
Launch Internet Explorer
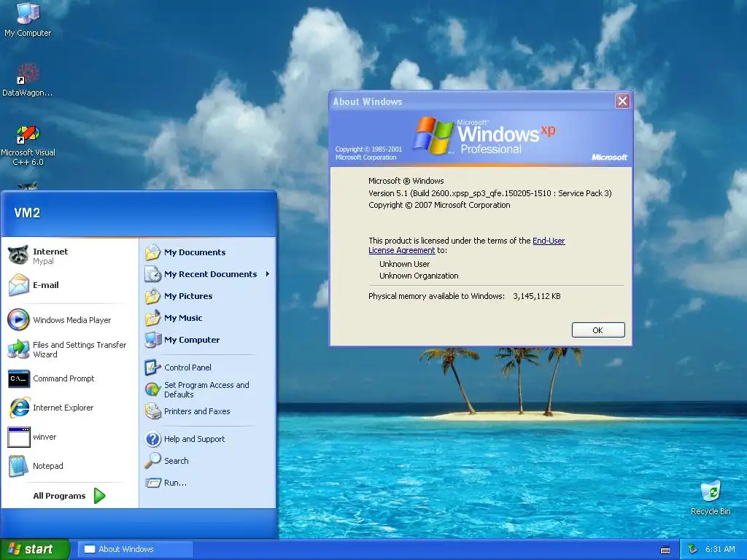pyautogui.click(x=71, y=408)
